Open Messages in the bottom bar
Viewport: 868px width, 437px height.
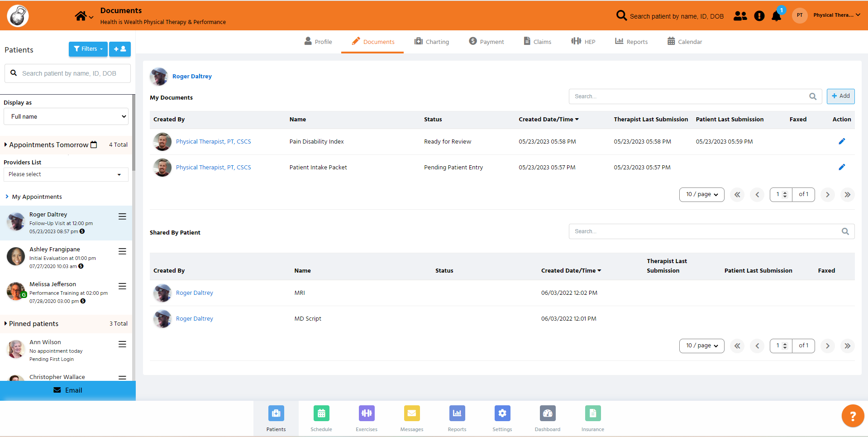[412, 418]
